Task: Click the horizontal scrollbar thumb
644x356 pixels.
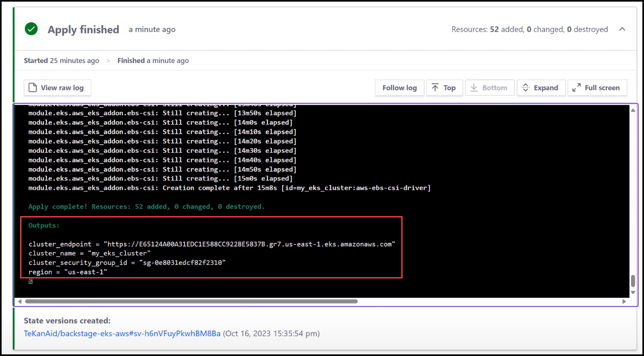Action: pos(191,301)
